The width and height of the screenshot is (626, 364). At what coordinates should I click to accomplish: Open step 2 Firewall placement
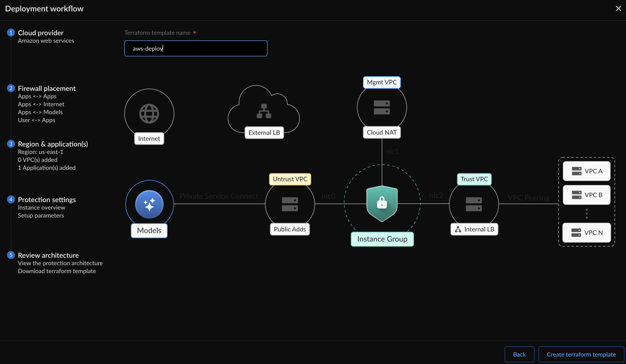[46, 88]
